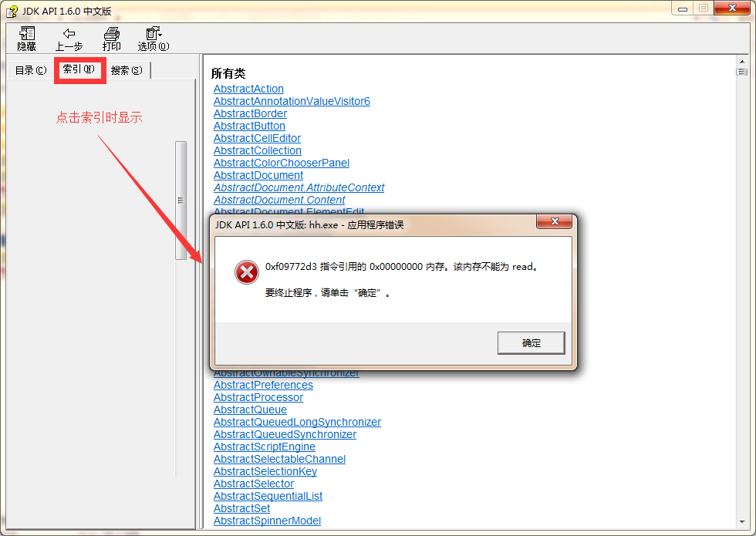This screenshot has width=756, height=536.
Task: Open the AbstractAction class link
Action: (248, 89)
